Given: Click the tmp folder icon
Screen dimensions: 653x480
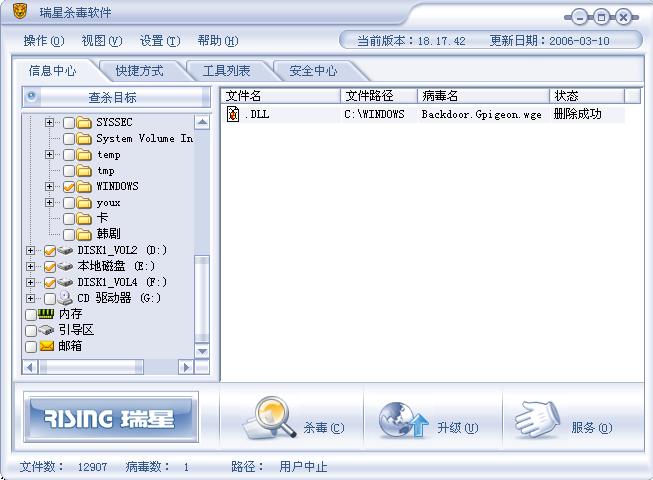Looking at the screenshot, I should click(84, 171).
